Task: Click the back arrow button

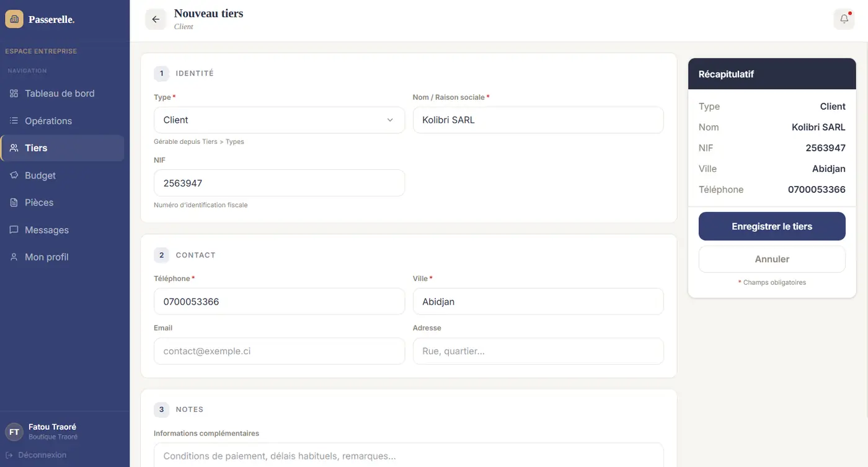Action: (156, 19)
